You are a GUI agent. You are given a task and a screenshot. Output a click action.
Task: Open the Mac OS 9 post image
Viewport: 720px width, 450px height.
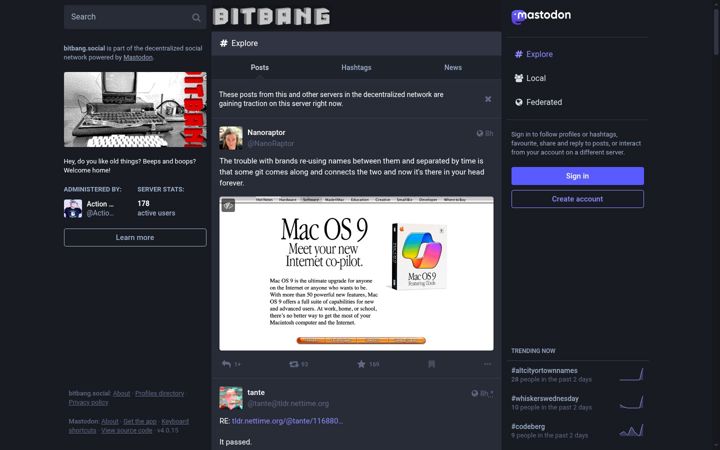point(356,274)
